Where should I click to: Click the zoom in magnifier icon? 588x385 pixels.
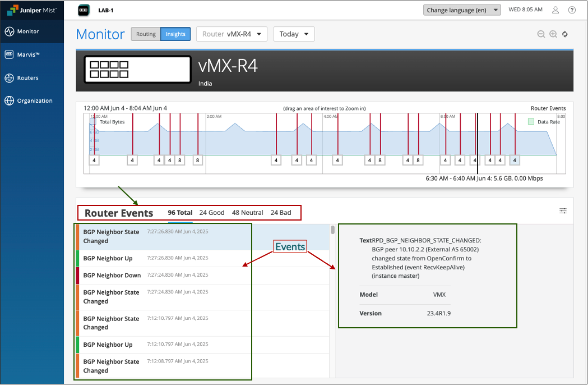[553, 34]
